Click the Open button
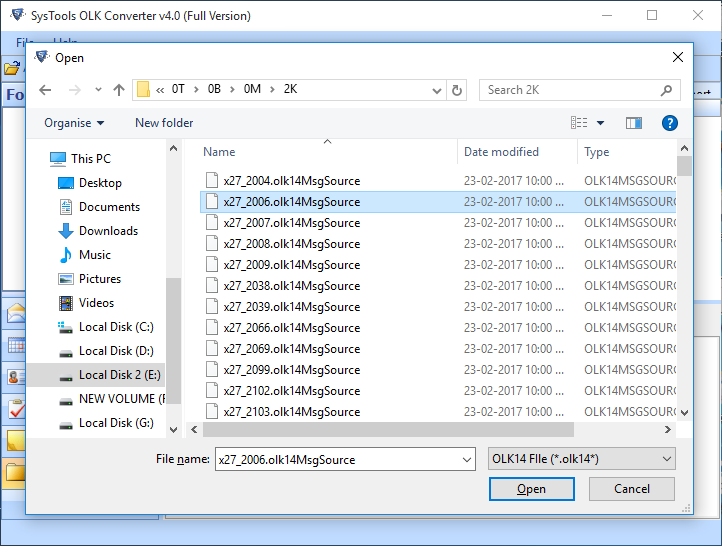 click(531, 489)
